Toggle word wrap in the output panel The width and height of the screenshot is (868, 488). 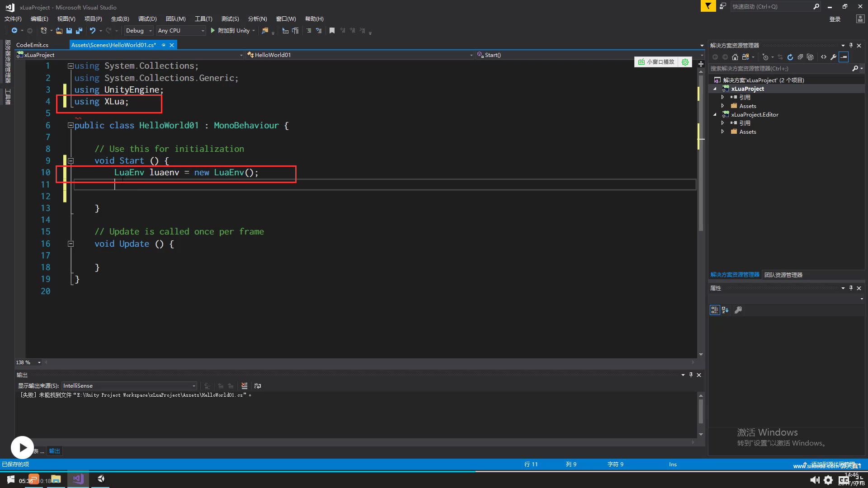[x=258, y=386]
